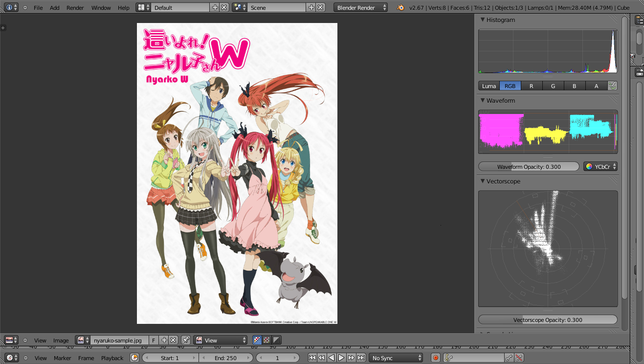This screenshot has height=364, width=644.
Task: Open the timeline View menu
Action: [x=41, y=358]
